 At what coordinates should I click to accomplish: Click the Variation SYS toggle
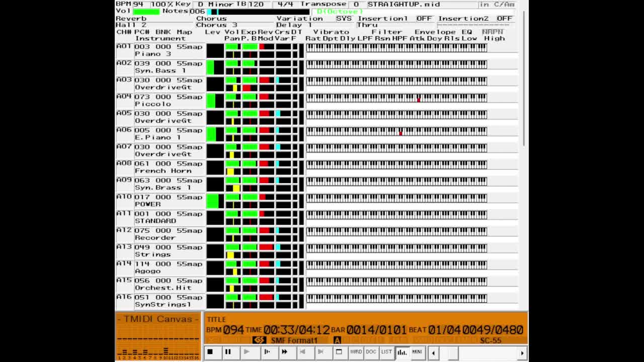pyautogui.click(x=344, y=18)
